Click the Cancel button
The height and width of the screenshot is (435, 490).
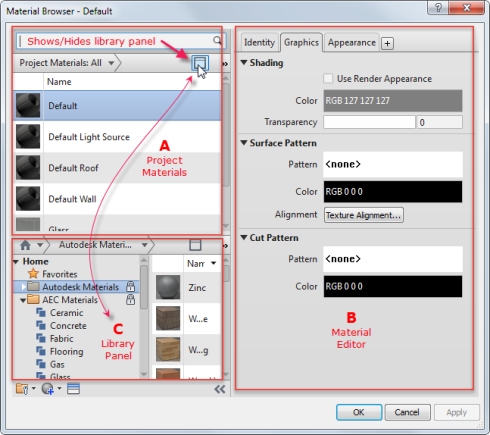(x=407, y=412)
